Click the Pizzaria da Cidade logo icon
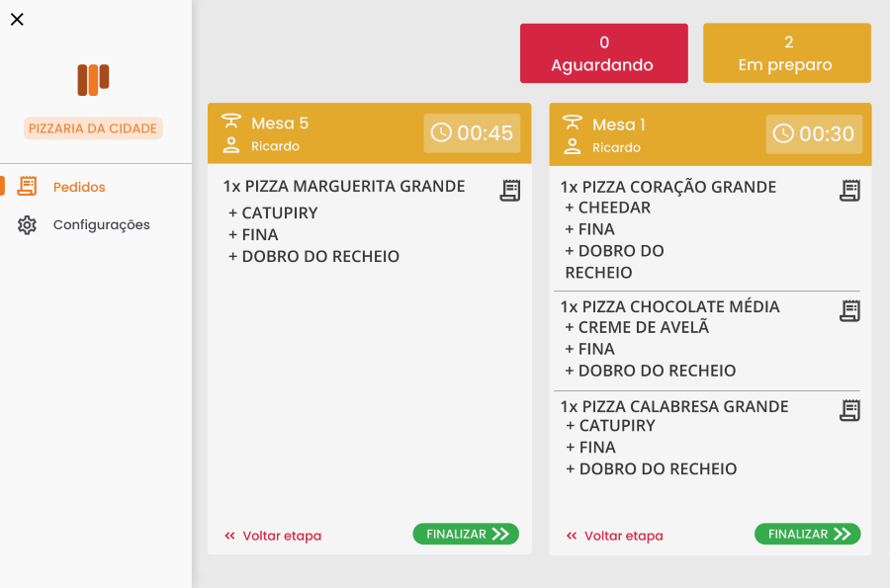Image resolution: width=890 pixels, height=588 pixels. 93,79
